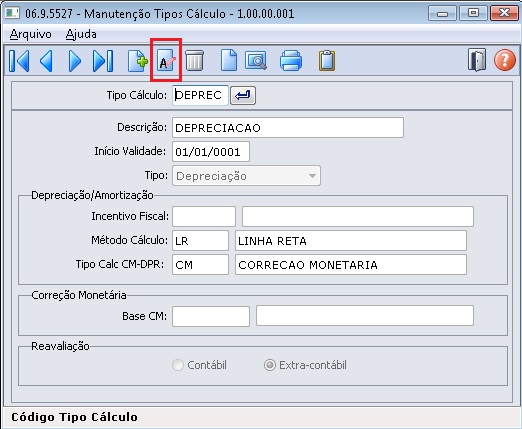Image resolution: width=522 pixels, height=429 pixels.
Task: Click the LINHA RETA description field
Action: coord(351,241)
